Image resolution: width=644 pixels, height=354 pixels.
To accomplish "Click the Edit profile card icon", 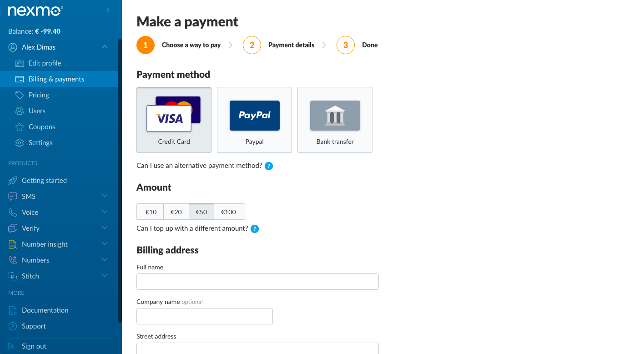I will point(19,63).
